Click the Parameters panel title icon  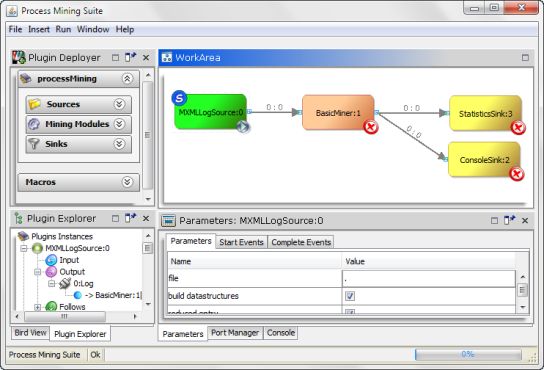[x=169, y=220]
